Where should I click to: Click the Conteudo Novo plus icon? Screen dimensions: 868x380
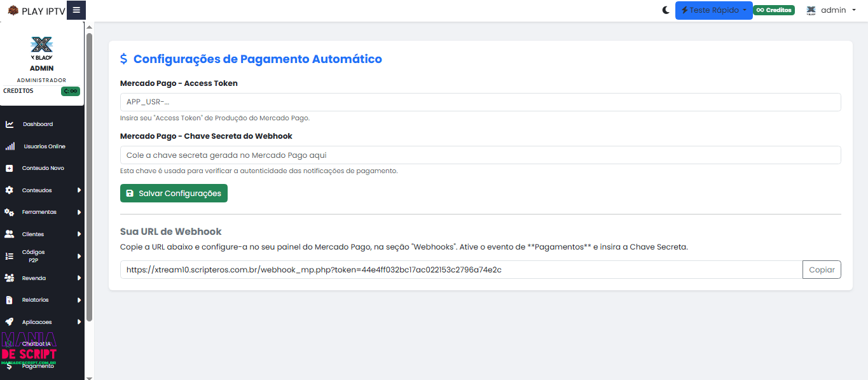click(x=9, y=168)
